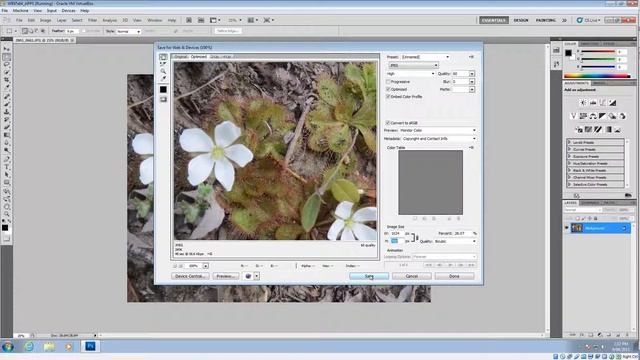640x360 pixels.
Task: Switch to the Optimized preview tab
Action: [x=199, y=57]
